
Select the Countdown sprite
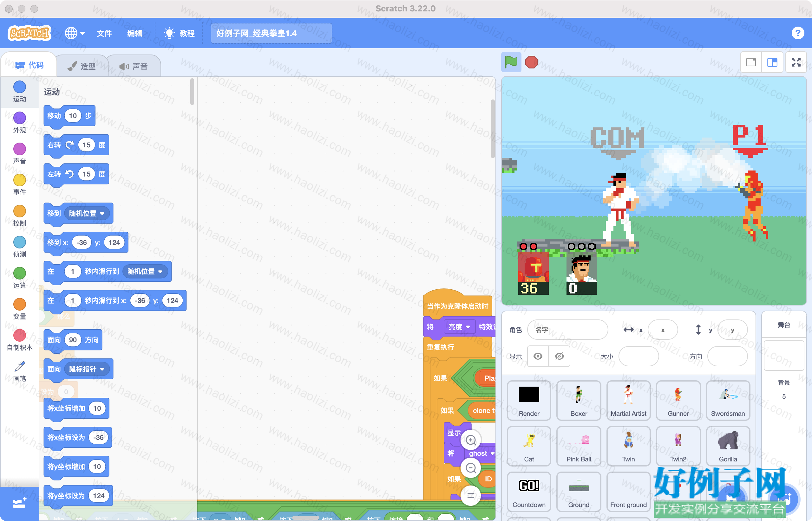(529, 492)
